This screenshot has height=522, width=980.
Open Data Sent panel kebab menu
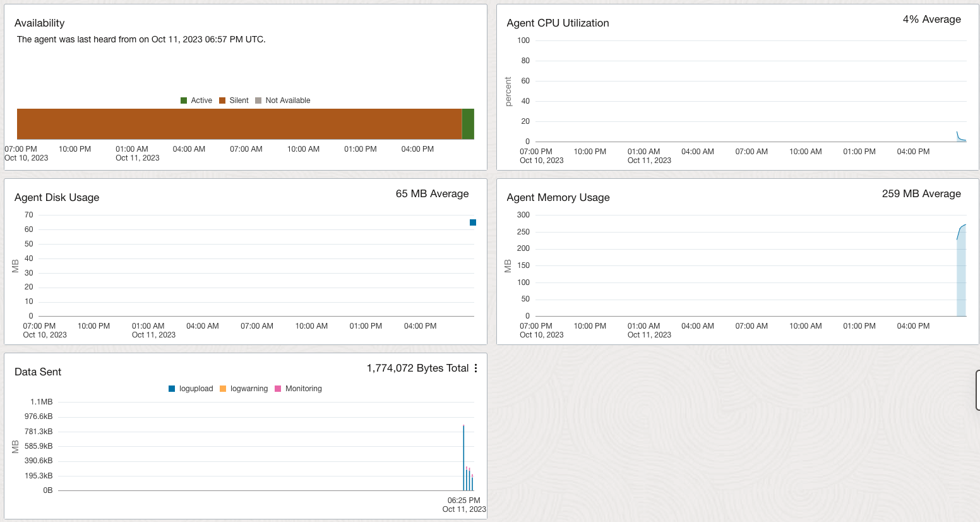pyautogui.click(x=475, y=368)
